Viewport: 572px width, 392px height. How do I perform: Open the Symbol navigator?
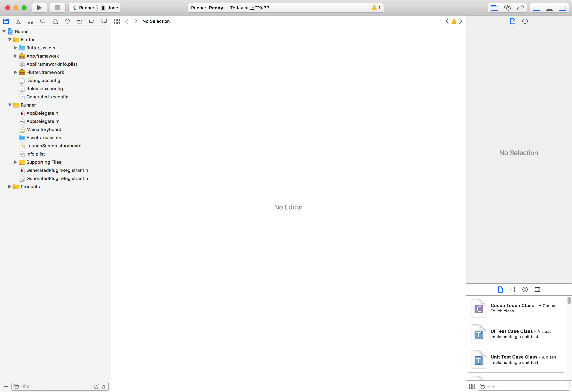(30, 21)
